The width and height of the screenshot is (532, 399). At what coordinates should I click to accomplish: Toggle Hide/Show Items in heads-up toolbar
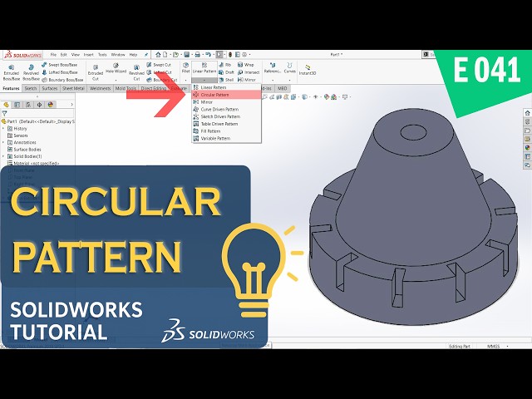(316, 97)
